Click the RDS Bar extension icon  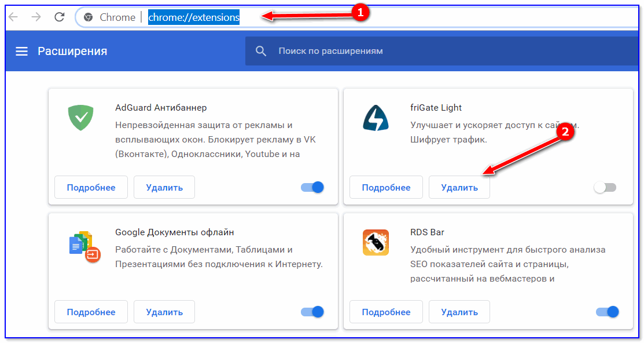tap(376, 243)
